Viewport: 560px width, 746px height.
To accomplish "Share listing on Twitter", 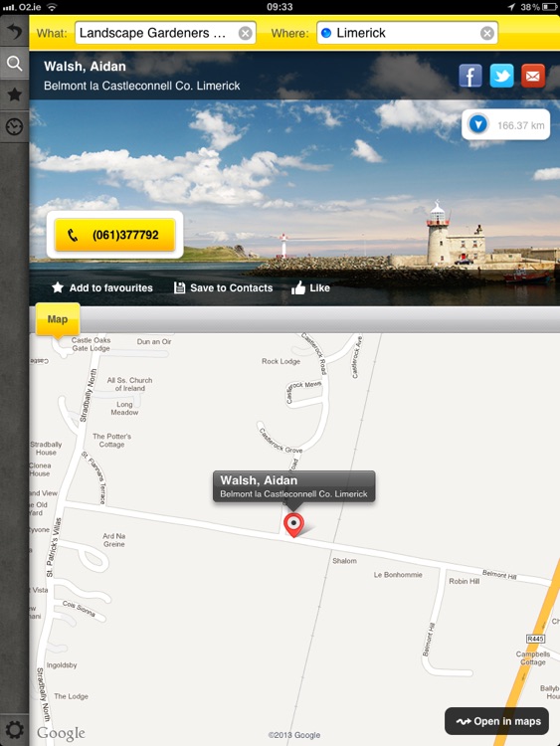I will tap(501, 76).
